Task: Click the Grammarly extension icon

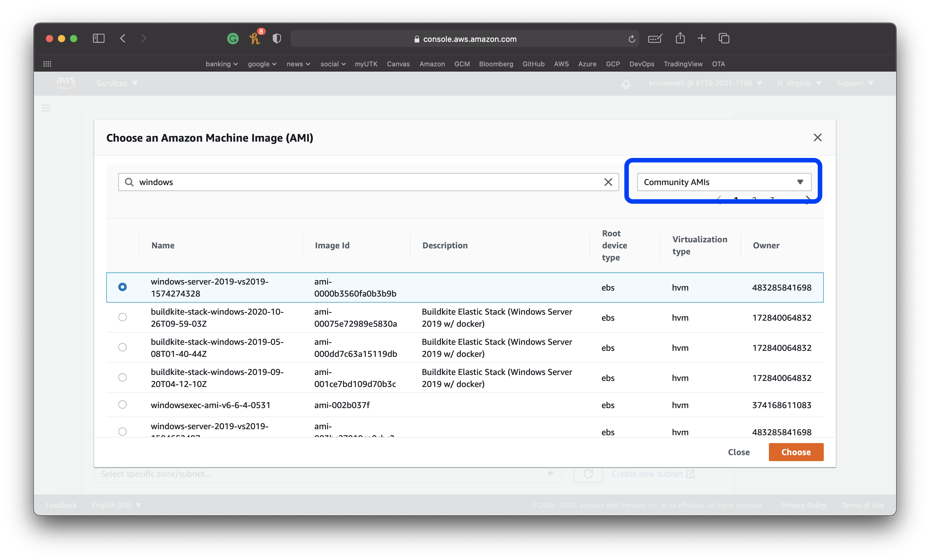Action: coord(233,39)
